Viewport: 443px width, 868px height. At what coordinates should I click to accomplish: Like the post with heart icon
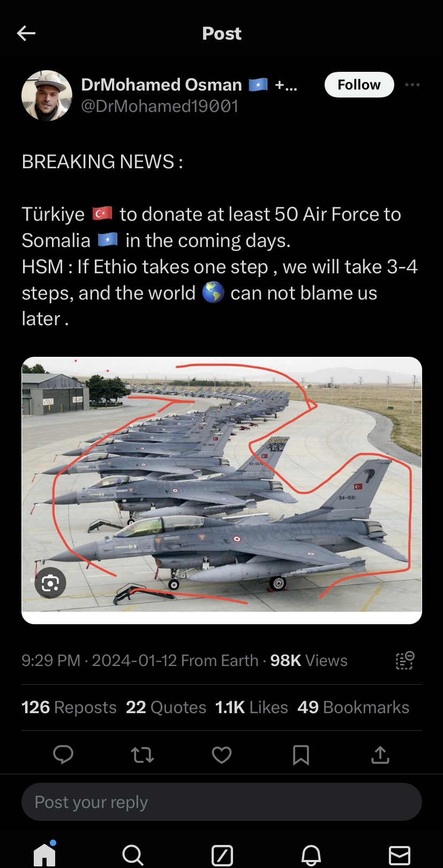point(222,755)
